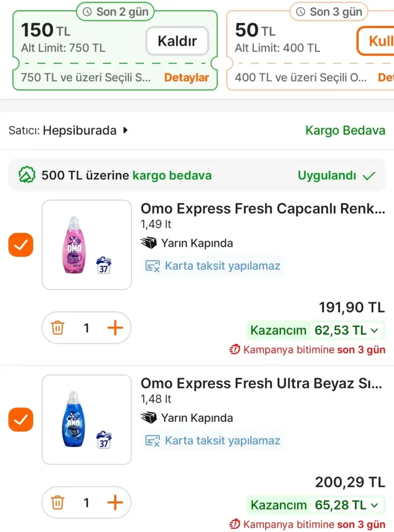Tap the no-installment card icon on the blue Omo

pos(153,441)
